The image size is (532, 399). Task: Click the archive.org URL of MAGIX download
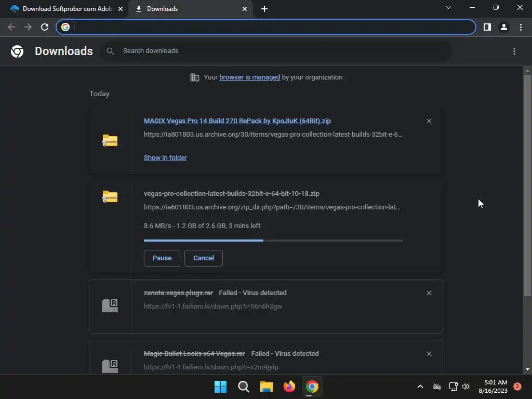click(x=273, y=135)
